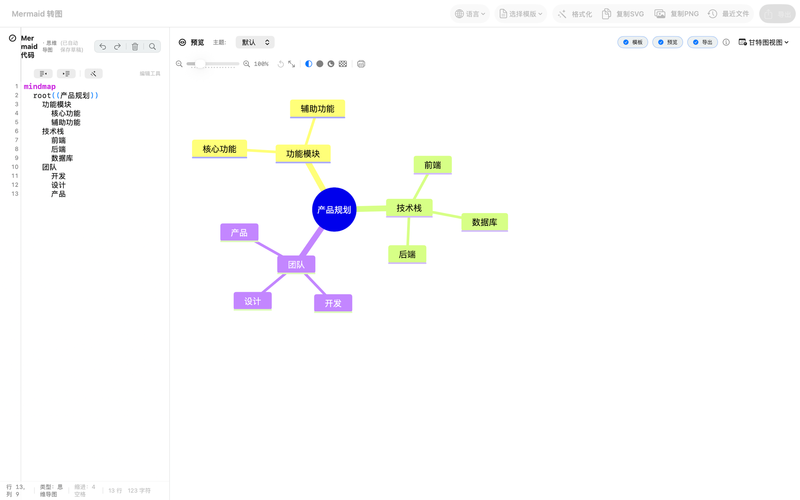Open the 默认 theme selector

pos(255,42)
